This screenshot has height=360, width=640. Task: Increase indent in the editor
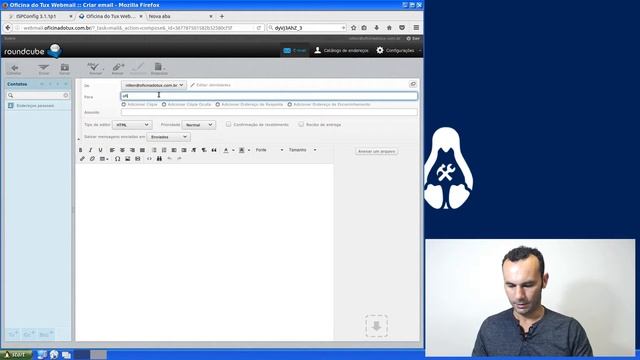pyautogui.click(x=184, y=150)
